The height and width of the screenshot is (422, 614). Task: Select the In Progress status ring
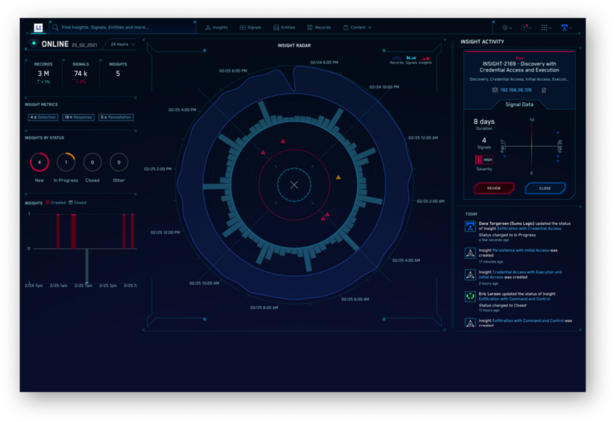[66, 162]
